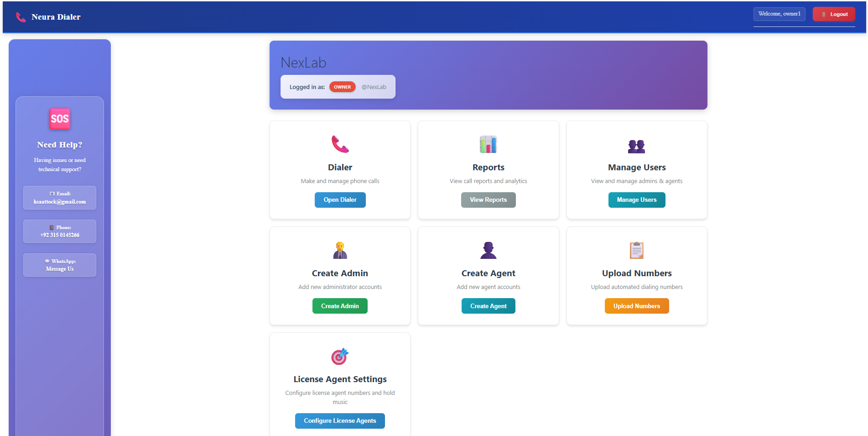Click the Create Admin person icon
This screenshot has height=436, width=868.
tap(340, 250)
